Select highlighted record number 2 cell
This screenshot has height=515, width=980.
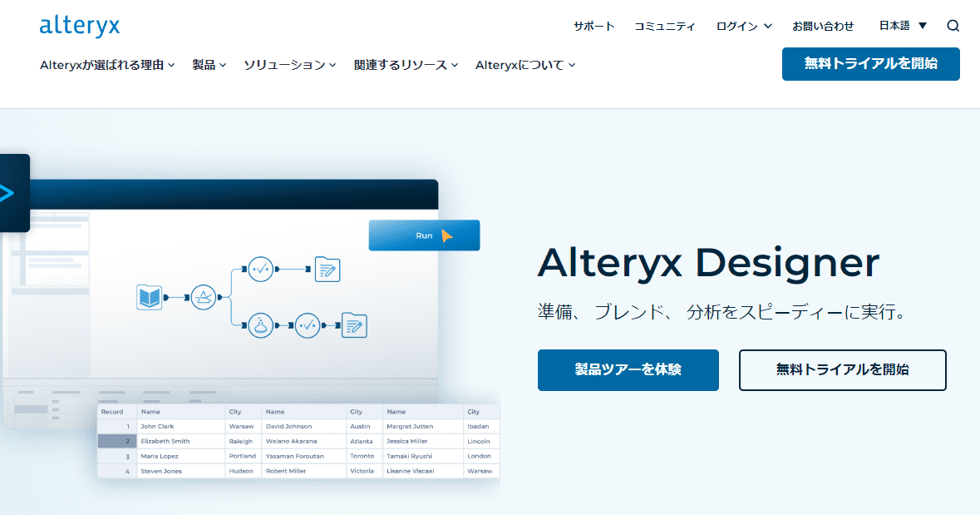[117, 441]
